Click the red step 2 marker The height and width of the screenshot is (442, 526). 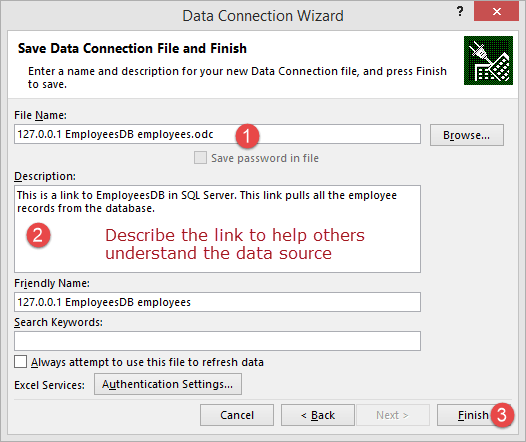(x=38, y=235)
